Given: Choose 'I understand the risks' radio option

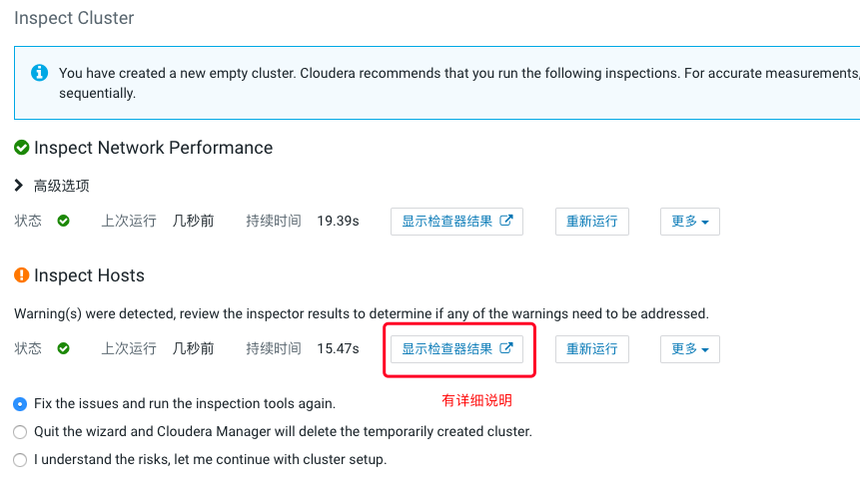Looking at the screenshot, I should (x=20, y=460).
